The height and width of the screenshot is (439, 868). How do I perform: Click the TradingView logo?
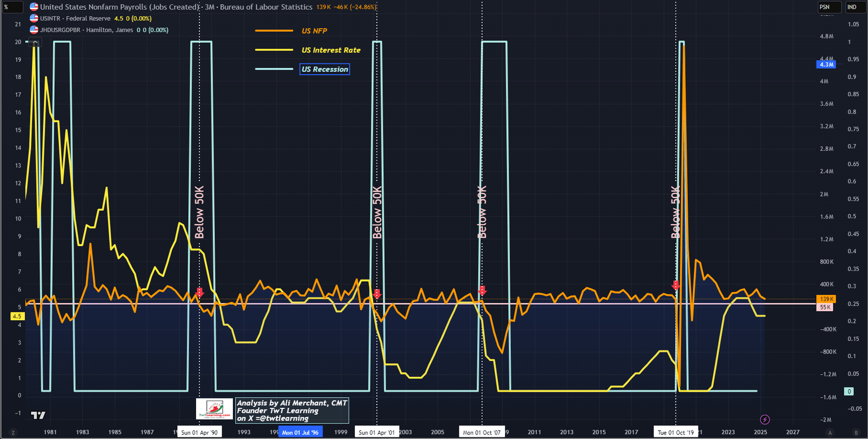(x=38, y=415)
